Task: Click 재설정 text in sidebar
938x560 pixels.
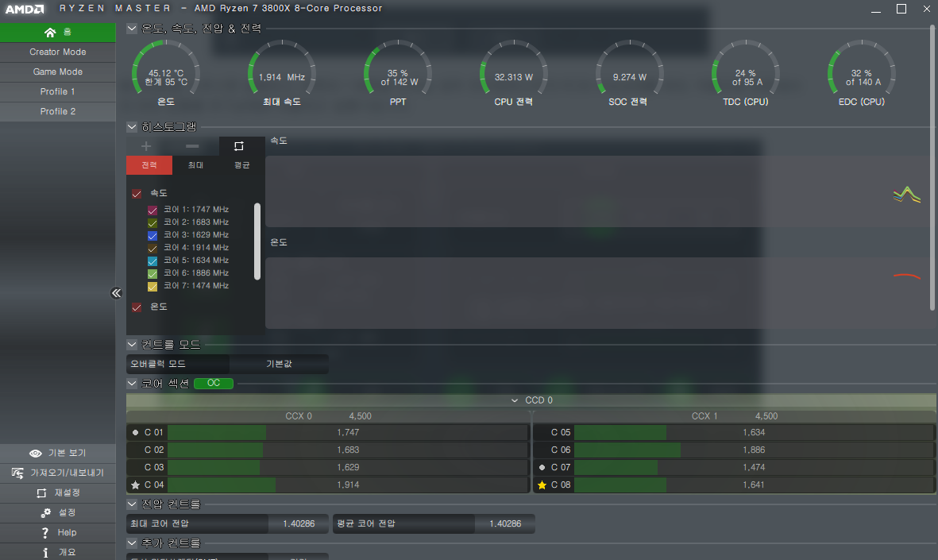Action: pyautogui.click(x=67, y=492)
